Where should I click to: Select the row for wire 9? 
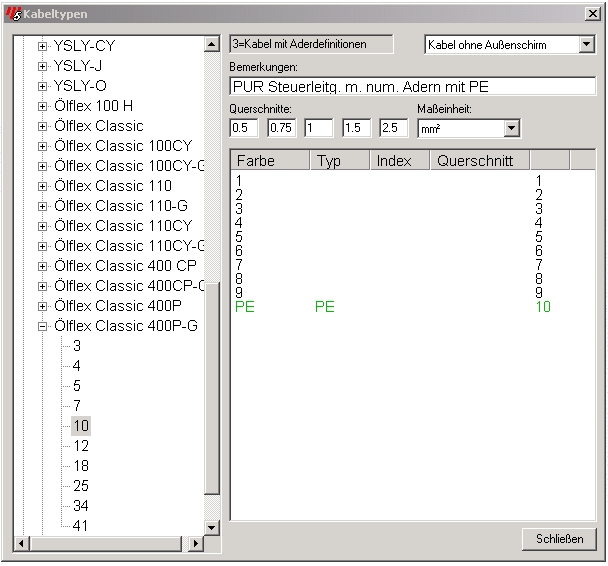[x=413, y=293]
